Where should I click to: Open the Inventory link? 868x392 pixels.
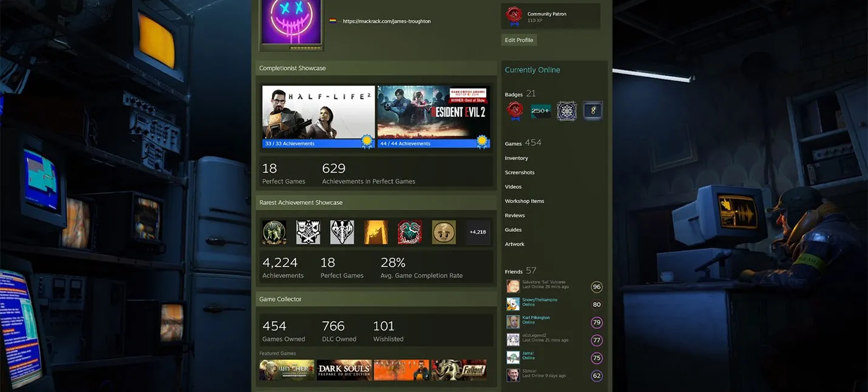click(517, 158)
